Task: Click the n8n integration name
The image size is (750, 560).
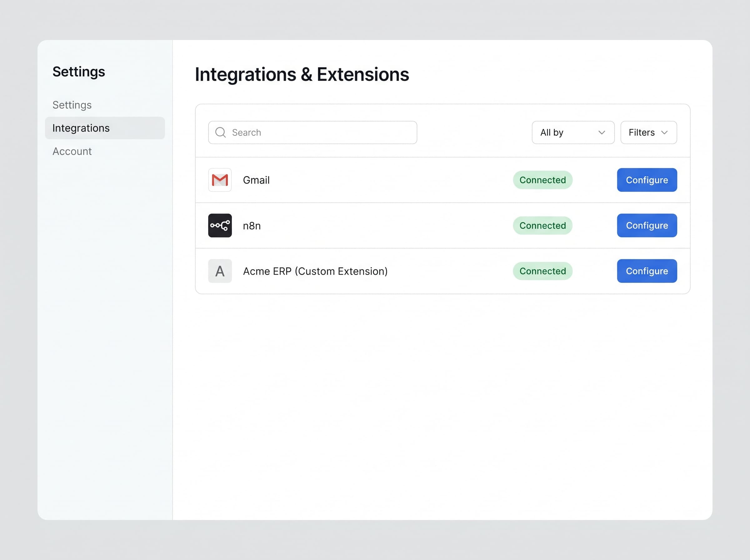Action: (252, 226)
